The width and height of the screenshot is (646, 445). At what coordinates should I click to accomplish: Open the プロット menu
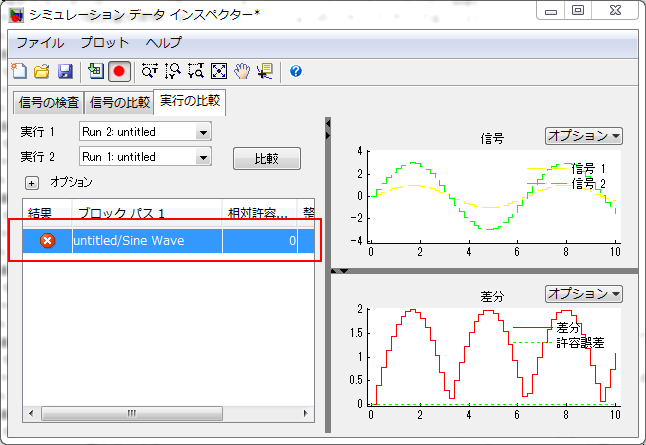click(104, 43)
